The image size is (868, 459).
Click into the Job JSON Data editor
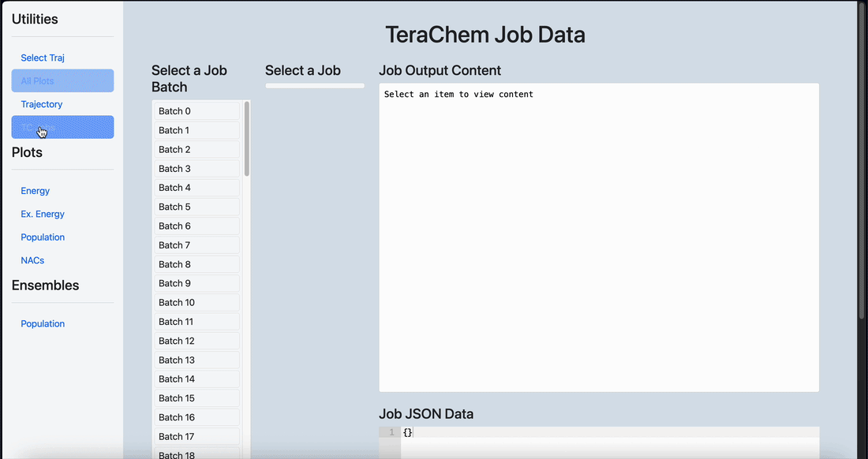click(x=609, y=442)
